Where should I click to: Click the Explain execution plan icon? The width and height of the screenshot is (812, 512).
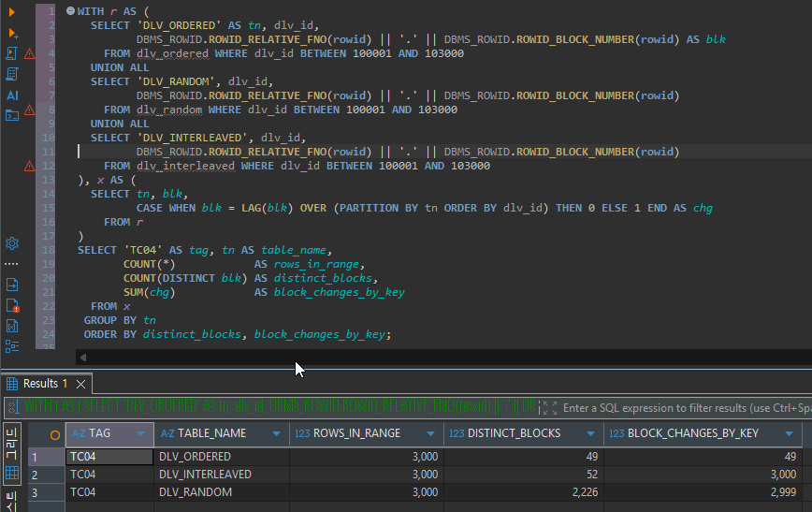(12, 74)
